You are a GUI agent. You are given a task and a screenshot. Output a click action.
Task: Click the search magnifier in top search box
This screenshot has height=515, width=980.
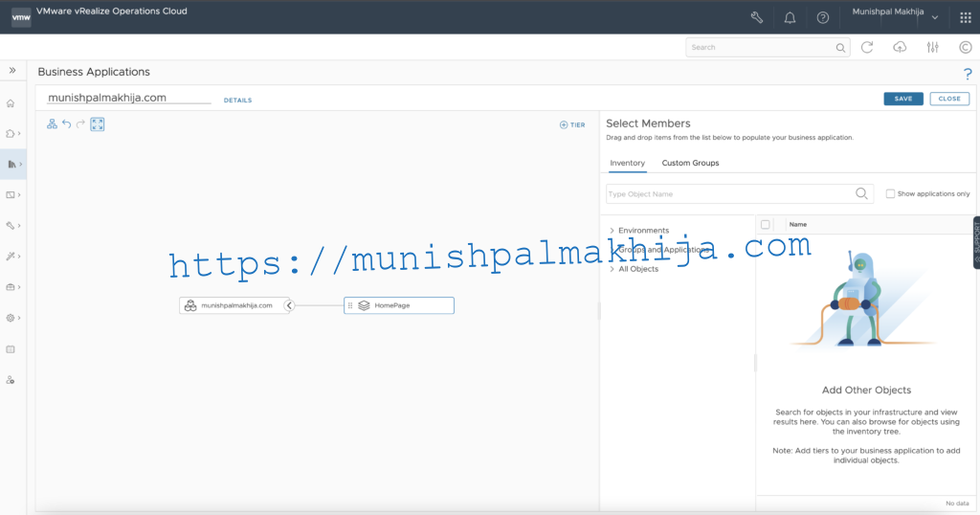[x=840, y=48]
